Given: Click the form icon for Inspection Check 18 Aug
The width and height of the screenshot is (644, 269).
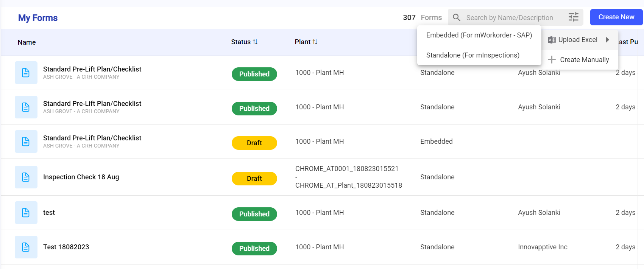Looking at the screenshot, I should click(x=26, y=177).
